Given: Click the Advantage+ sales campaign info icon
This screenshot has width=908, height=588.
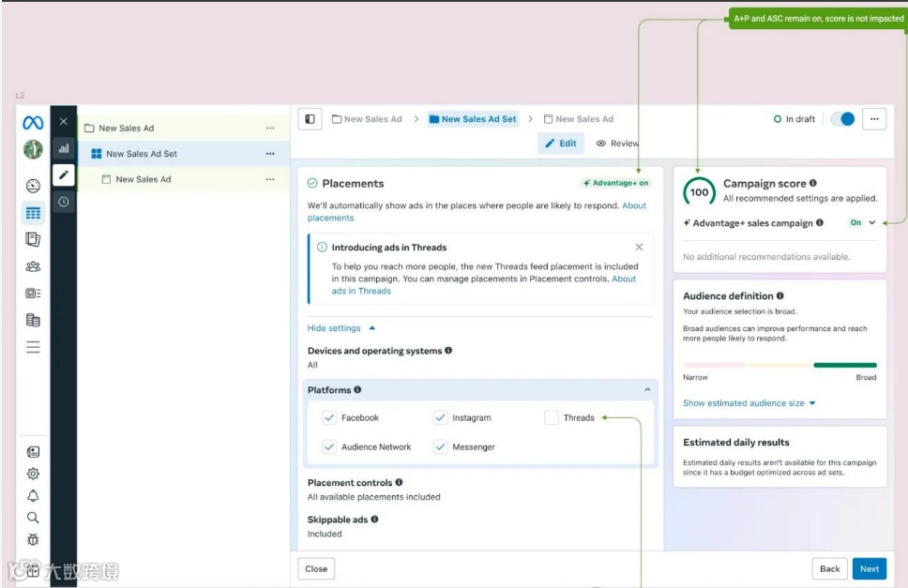Looking at the screenshot, I should tap(820, 222).
